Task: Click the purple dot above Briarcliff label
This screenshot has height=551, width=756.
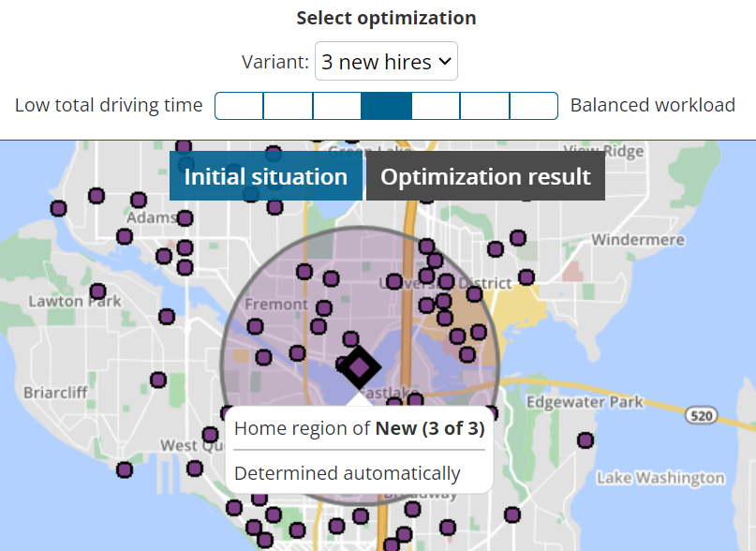Action: tap(158, 380)
